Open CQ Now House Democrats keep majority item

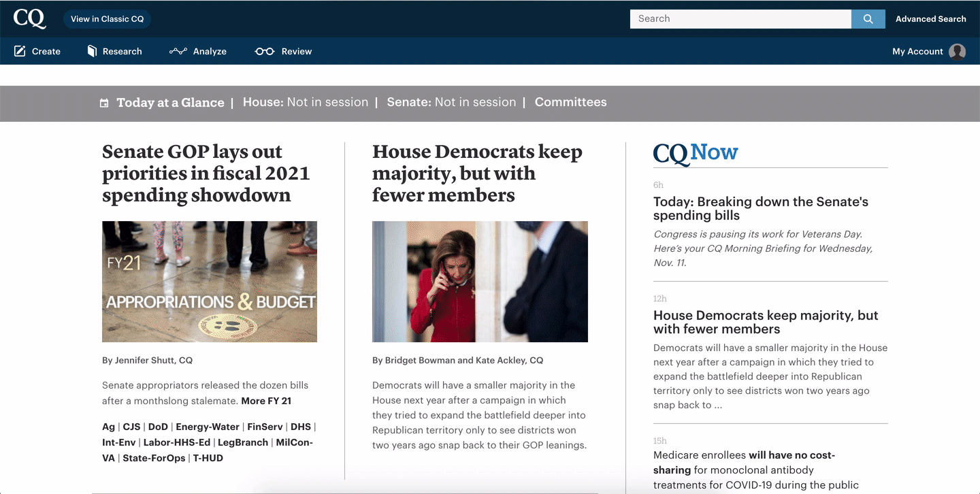click(x=766, y=322)
